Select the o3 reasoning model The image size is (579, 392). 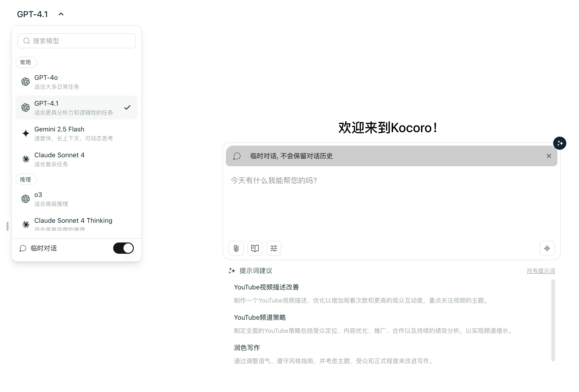point(76,199)
